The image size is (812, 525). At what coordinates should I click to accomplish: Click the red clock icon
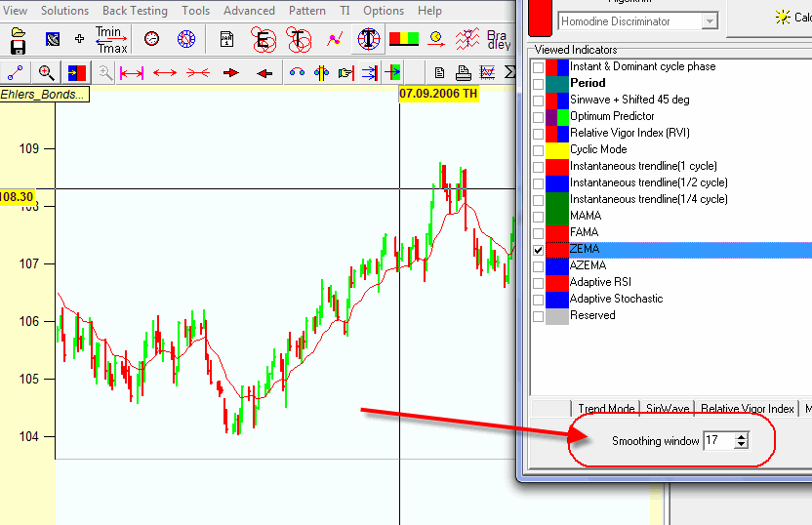click(151, 39)
